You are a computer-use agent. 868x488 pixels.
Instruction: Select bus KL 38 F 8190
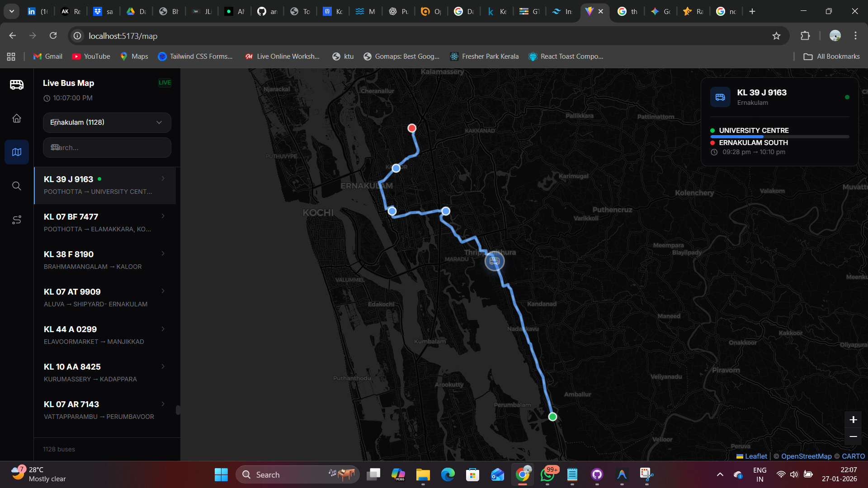99,260
